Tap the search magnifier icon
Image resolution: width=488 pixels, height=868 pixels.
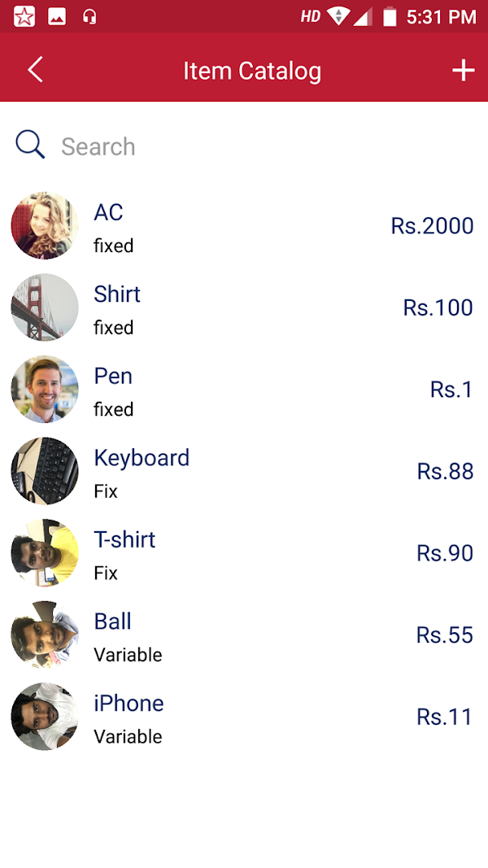pyautogui.click(x=30, y=146)
